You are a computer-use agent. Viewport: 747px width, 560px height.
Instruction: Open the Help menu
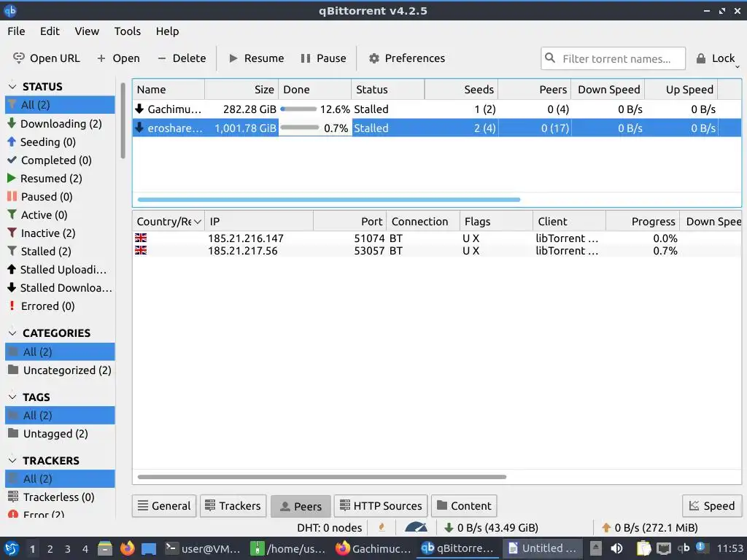[167, 31]
